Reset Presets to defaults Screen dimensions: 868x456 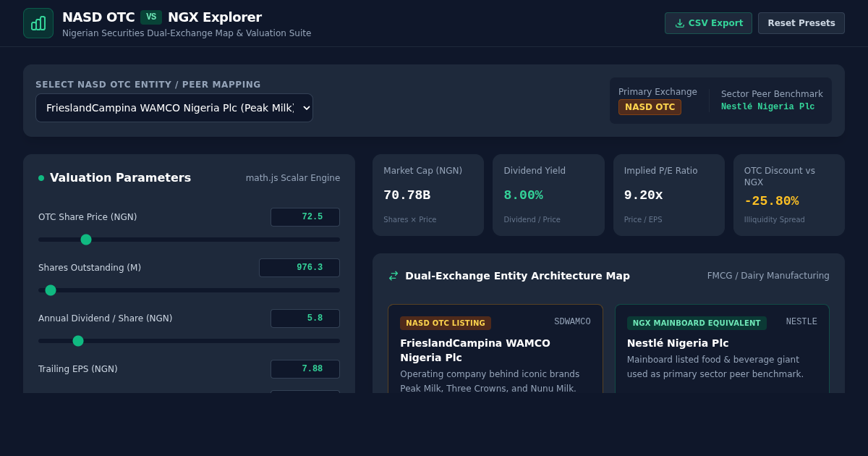click(801, 23)
